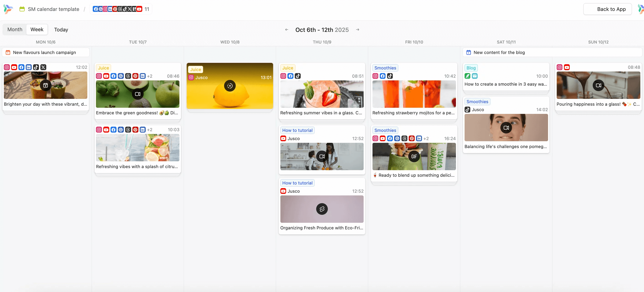Open the SM calendar template breadcrumb link
This screenshot has height=292, width=644.
tap(53, 9)
